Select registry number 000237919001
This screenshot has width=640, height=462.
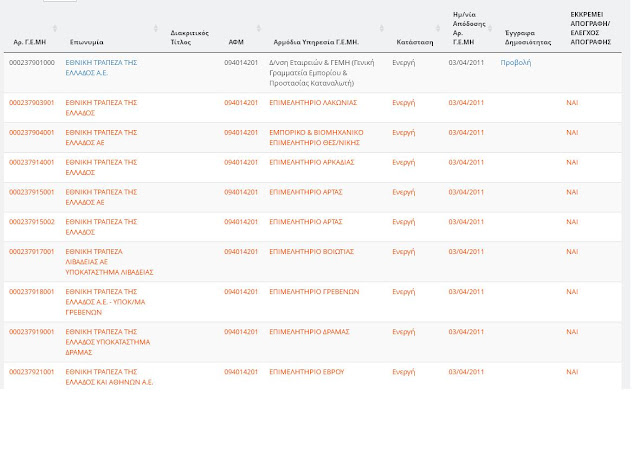[x=31, y=331]
